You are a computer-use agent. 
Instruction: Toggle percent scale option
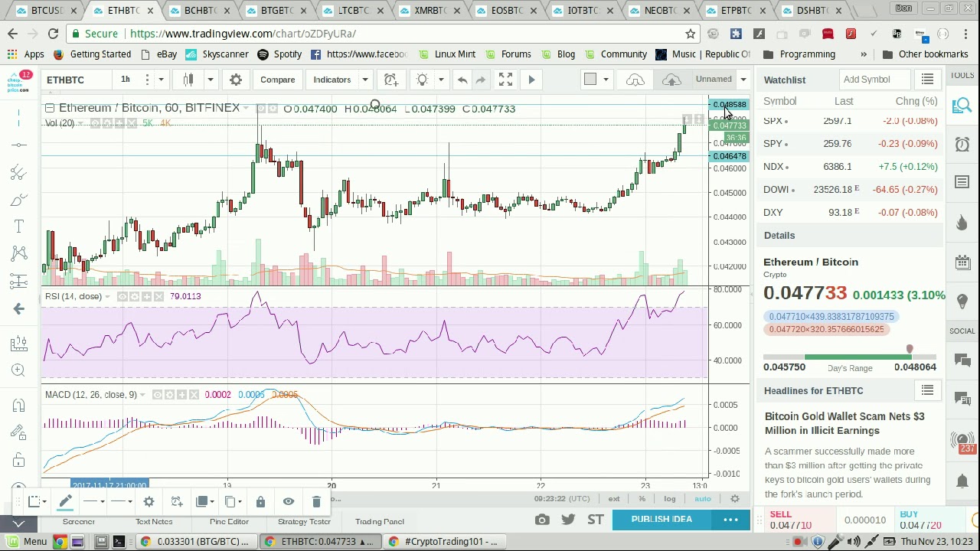pos(642,499)
